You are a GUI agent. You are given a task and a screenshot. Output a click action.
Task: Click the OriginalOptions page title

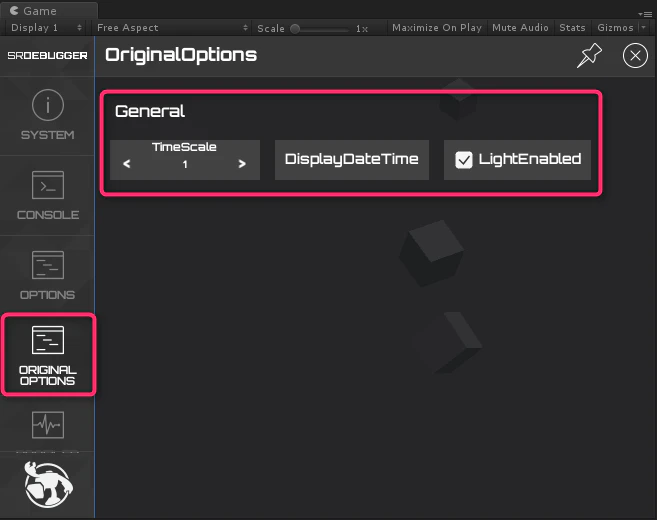click(181, 55)
